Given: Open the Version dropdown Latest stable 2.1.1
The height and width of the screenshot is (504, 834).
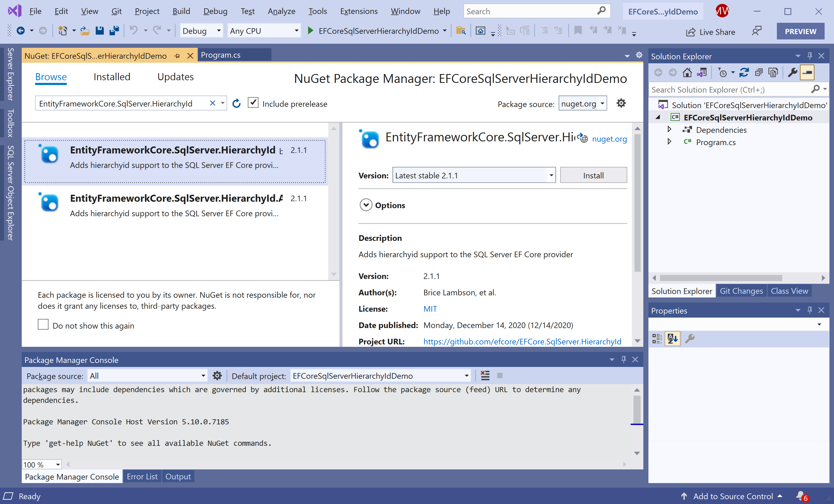Looking at the screenshot, I should point(551,175).
